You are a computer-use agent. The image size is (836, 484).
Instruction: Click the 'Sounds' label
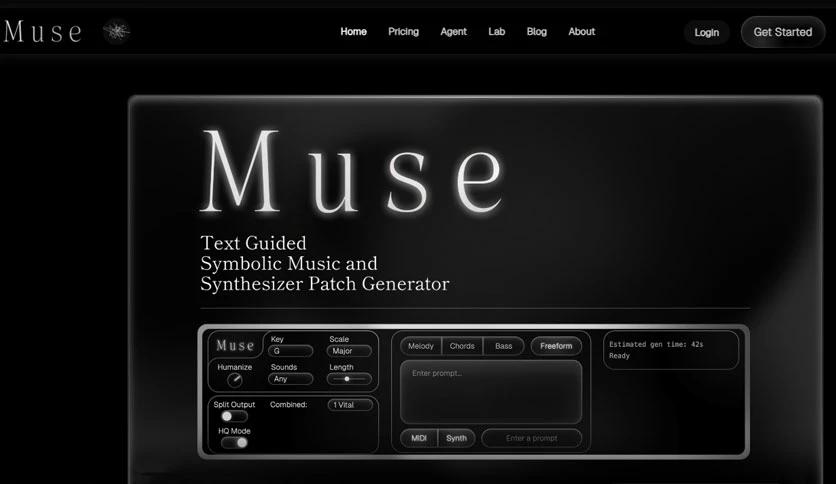click(284, 367)
